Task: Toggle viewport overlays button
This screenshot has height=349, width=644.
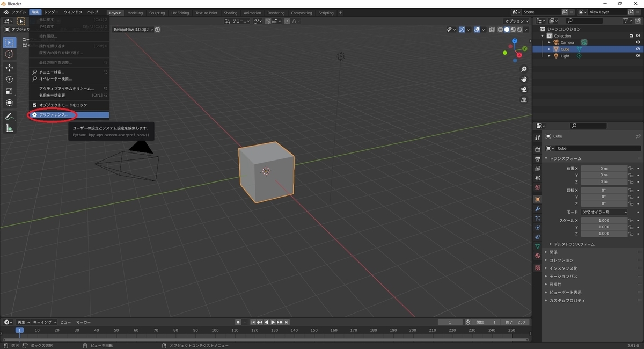Action: coord(477,30)
